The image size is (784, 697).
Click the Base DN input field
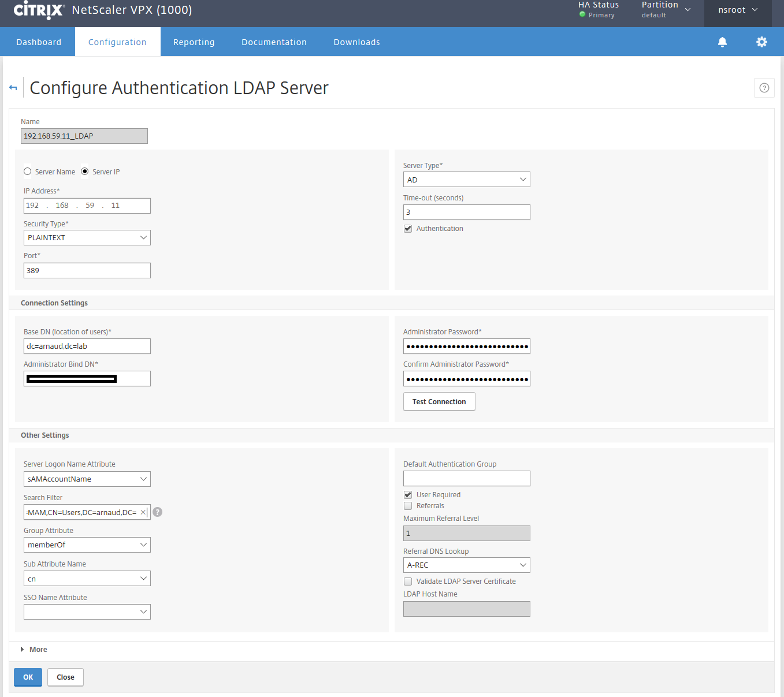[87, 346]
